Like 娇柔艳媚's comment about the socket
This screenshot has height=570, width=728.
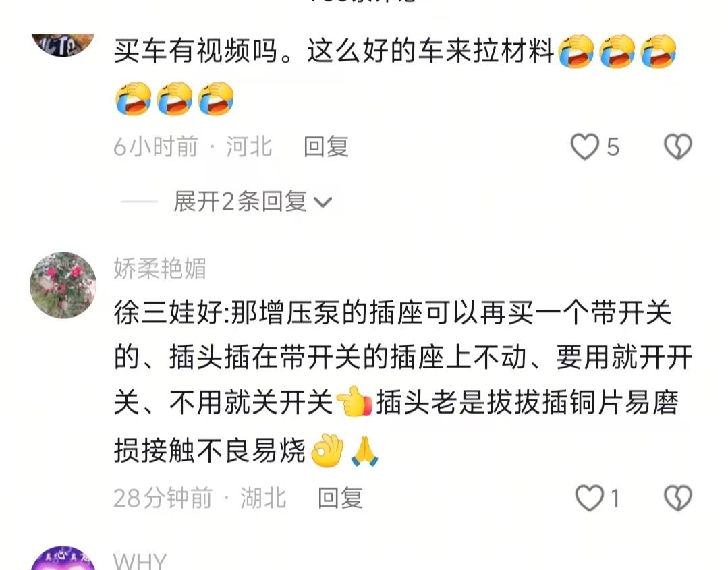click(589, 498)
